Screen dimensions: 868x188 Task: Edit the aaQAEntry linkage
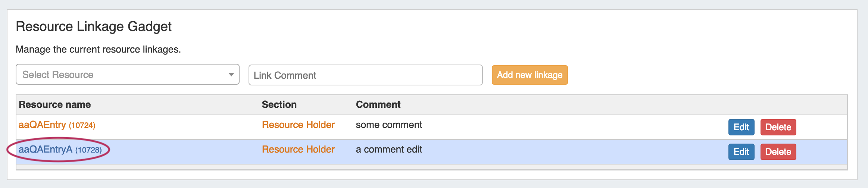741,127
